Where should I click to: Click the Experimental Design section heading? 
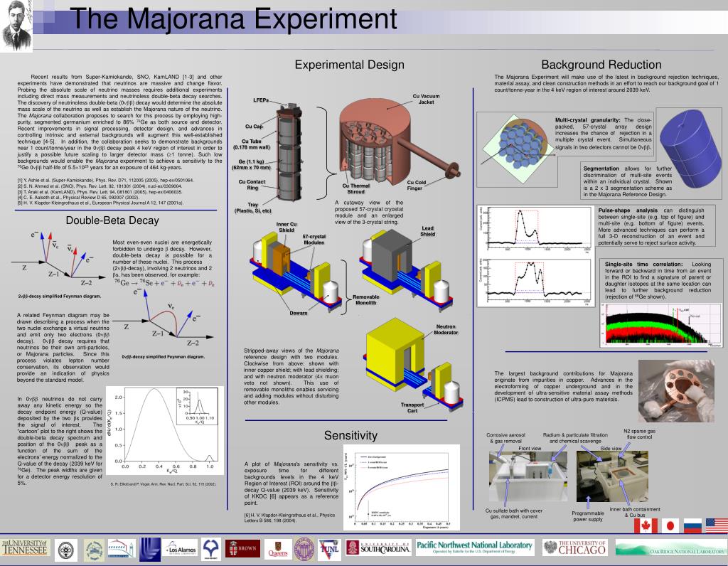point(350,65)
